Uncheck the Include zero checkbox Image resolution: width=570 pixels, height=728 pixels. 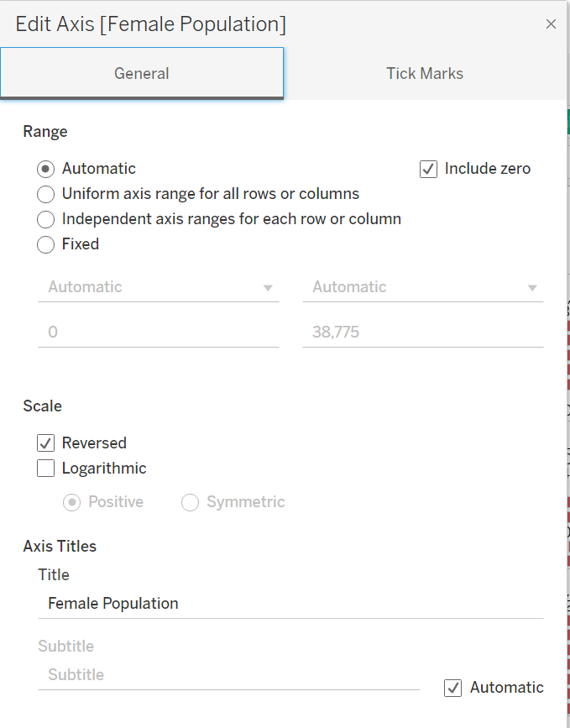point(428,169)
